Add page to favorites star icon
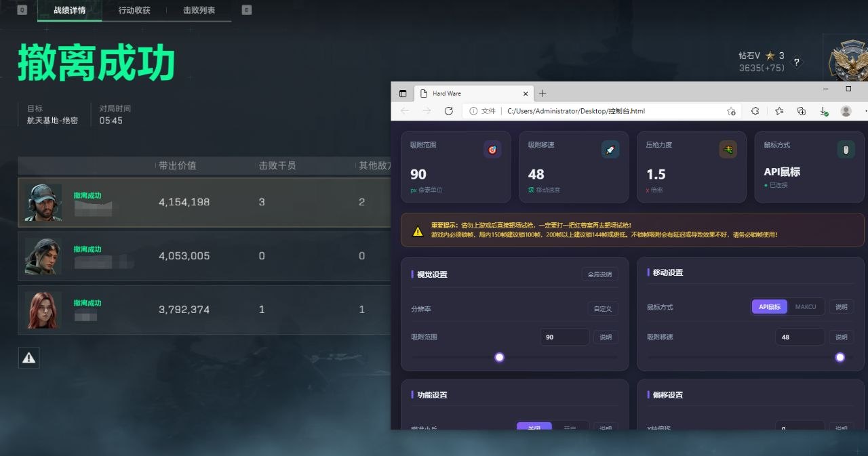 [x=731, y=111]
